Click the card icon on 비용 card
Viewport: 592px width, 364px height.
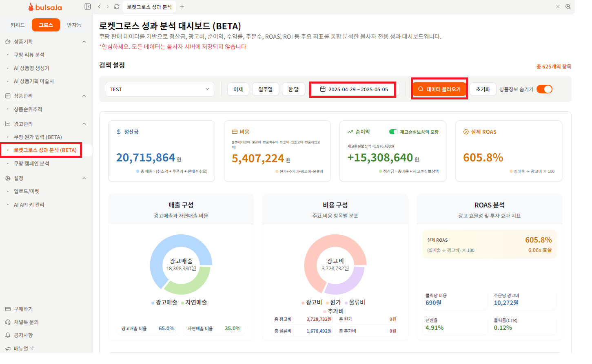pos(235,132)
